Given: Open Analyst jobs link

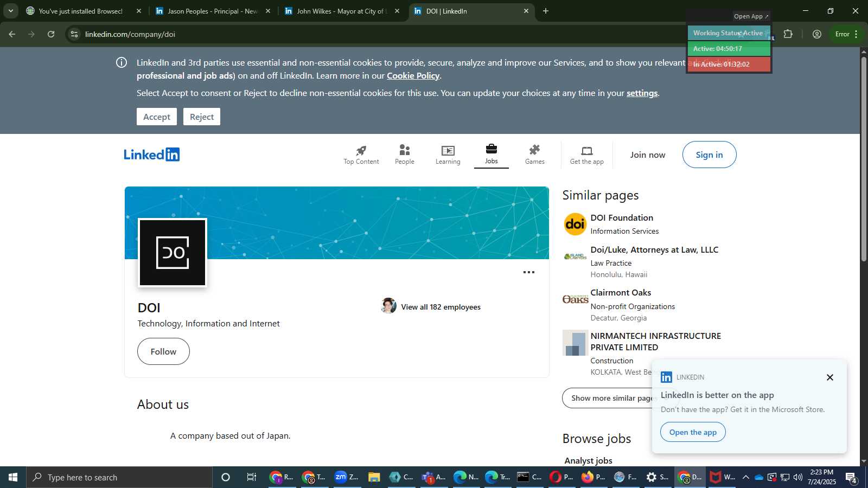Looking at the screenshot, I should [x=588, y=460].
